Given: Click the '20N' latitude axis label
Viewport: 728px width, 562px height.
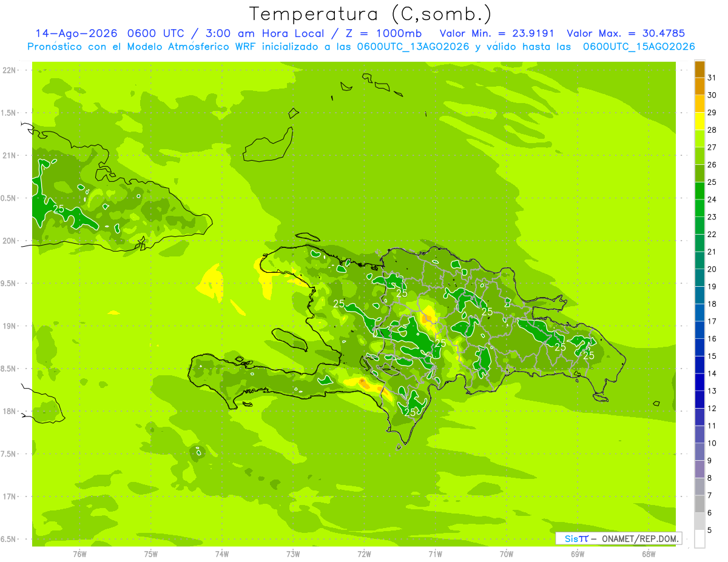Looking at the screenshot, I should point(10,241).
